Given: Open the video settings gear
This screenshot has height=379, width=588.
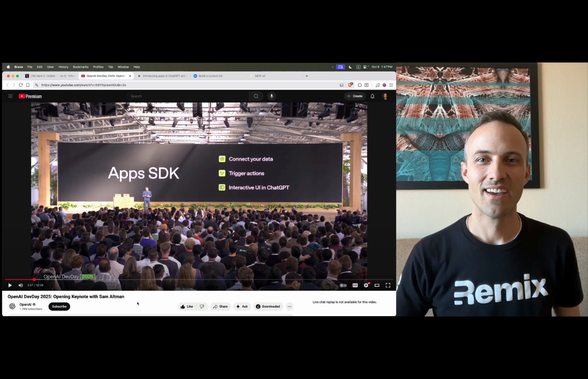Looking at the screenshot, I should click(x=366, y=285).
